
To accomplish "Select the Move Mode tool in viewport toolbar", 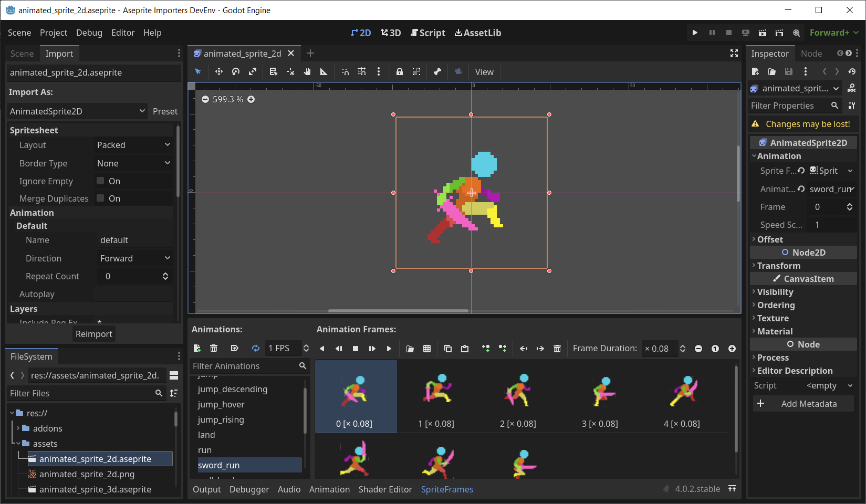I will [x=219, y=72].
